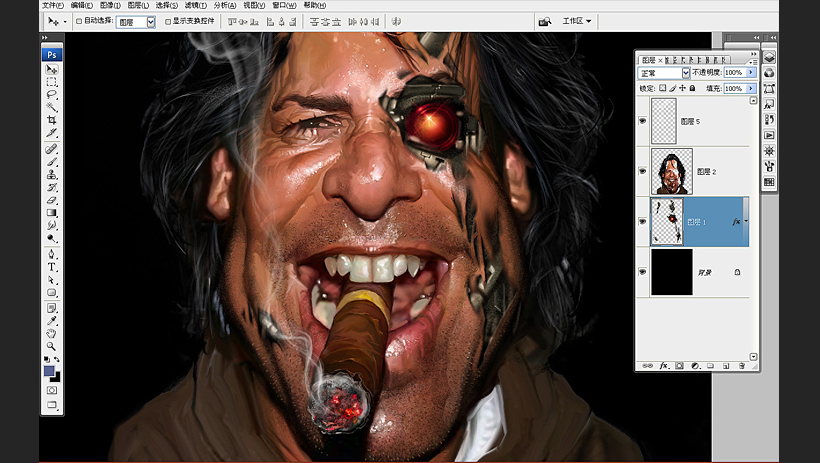Open 文件(F) menu
This screenshot has width=820, height=463.
coord(52,5)
